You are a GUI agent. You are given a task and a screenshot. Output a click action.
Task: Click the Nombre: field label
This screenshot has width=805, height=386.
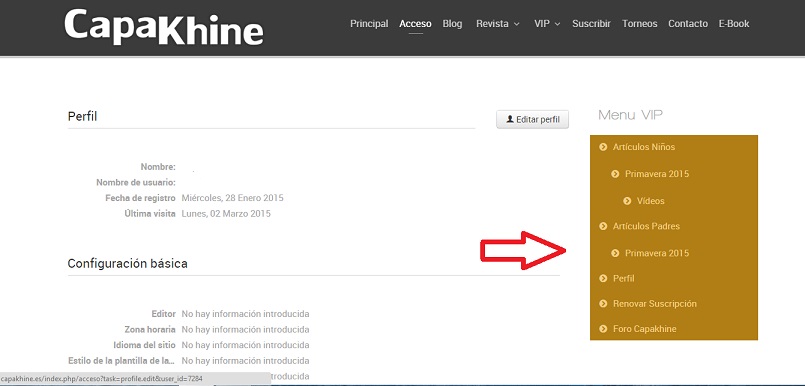158,167
